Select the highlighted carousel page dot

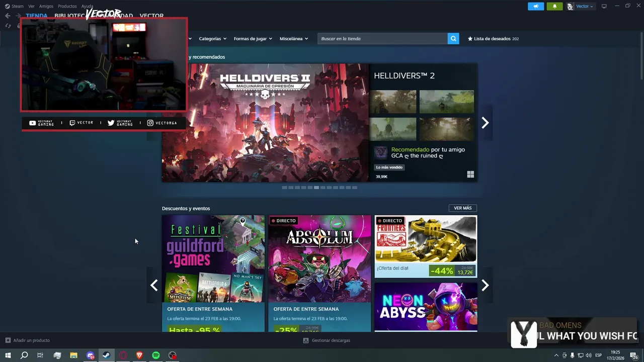(316, 188)
